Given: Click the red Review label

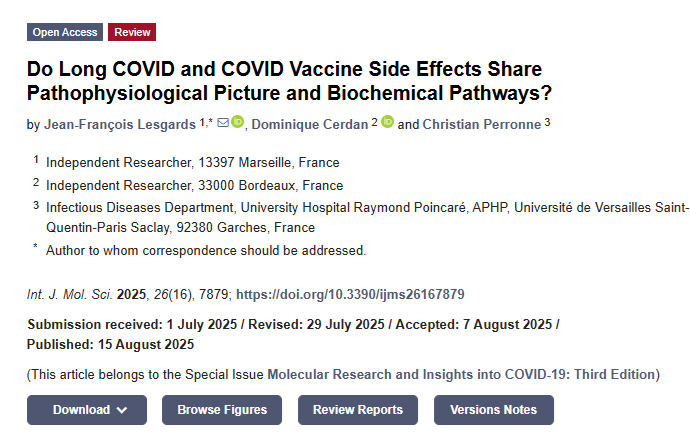Looking at the screenshot, I should click(132, 32).
